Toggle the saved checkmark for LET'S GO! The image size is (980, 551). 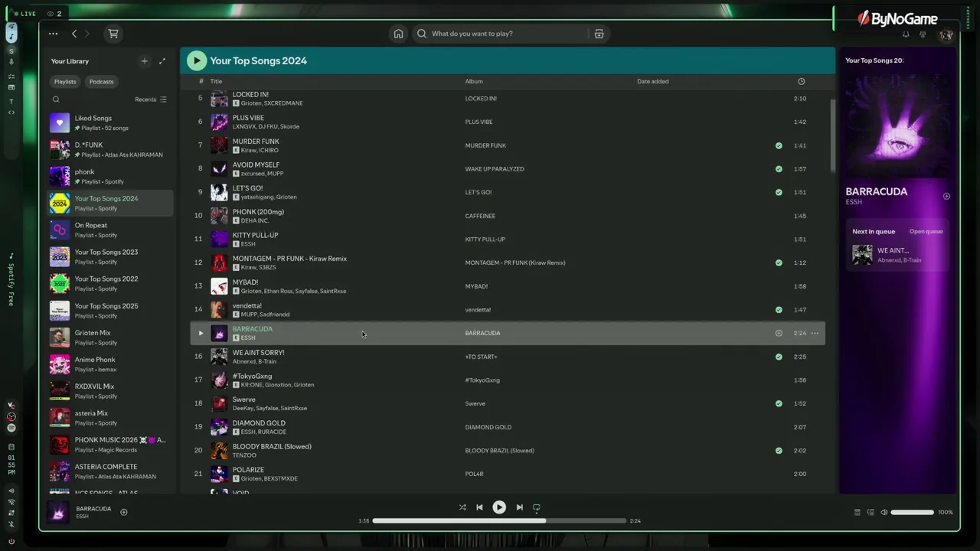point(779,192)
